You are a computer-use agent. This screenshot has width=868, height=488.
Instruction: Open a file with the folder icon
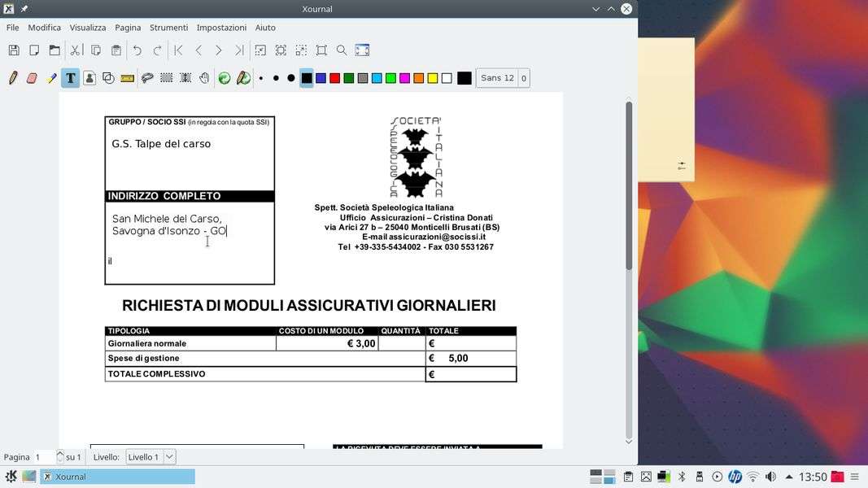pyautogui.click(x=55, y=50)
